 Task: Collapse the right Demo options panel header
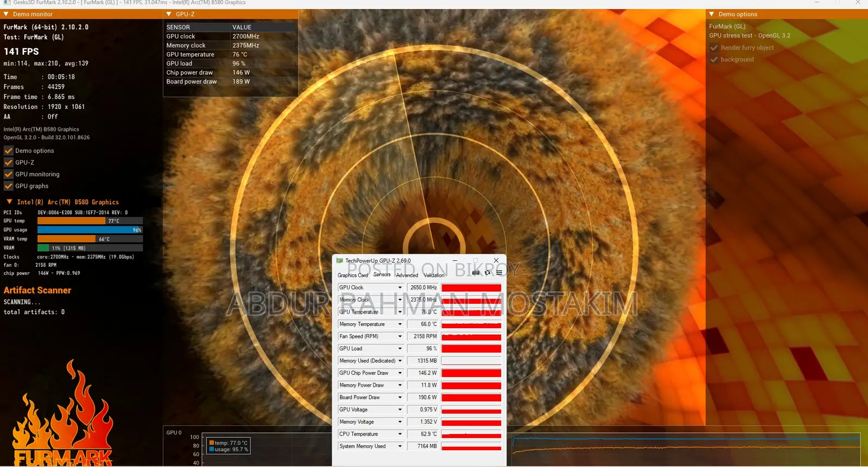pos(712,14)
